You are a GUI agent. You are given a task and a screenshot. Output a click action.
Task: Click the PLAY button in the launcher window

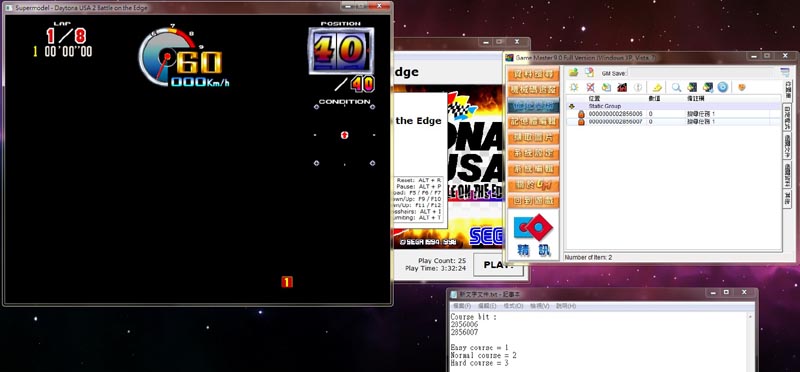[x=498, y=265]
